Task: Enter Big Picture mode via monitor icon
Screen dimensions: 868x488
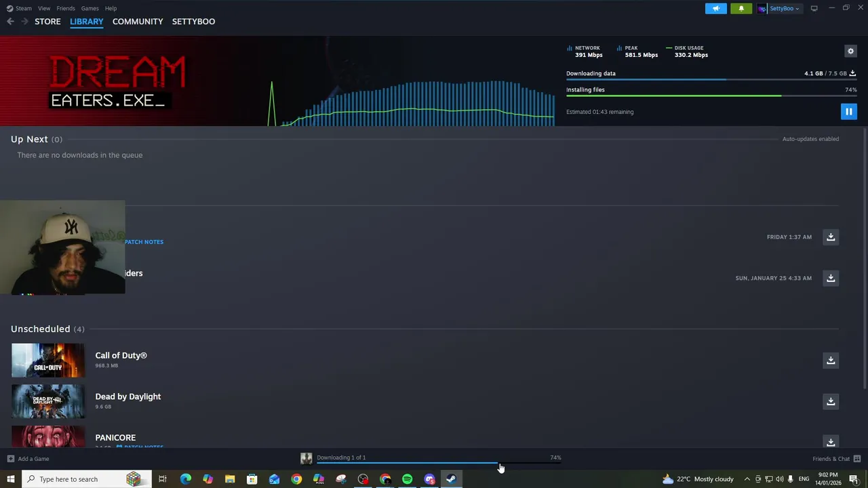Action: pos(814,8)
